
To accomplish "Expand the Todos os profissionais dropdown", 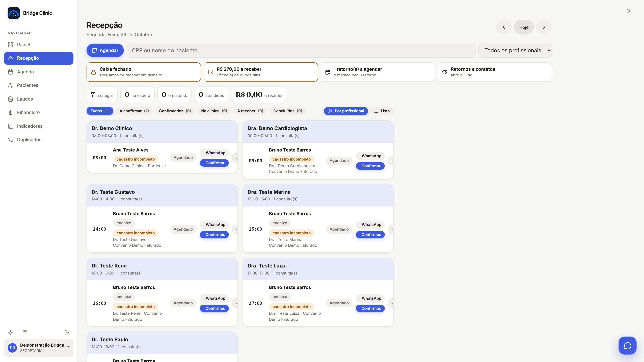I will (515, 50).
